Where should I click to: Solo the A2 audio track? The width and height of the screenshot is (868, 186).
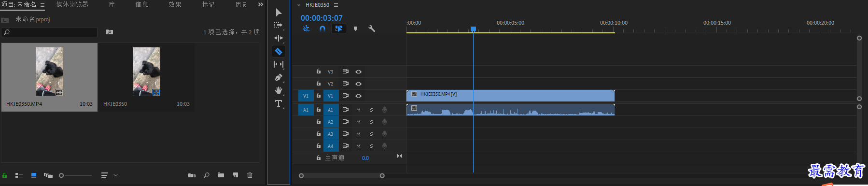[371, 122]
